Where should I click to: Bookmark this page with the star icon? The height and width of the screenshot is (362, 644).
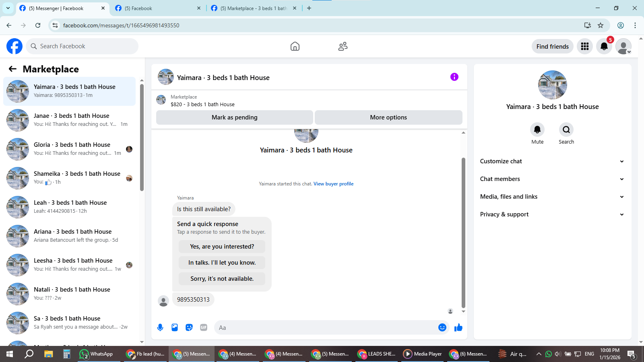[x=601, y=25]
